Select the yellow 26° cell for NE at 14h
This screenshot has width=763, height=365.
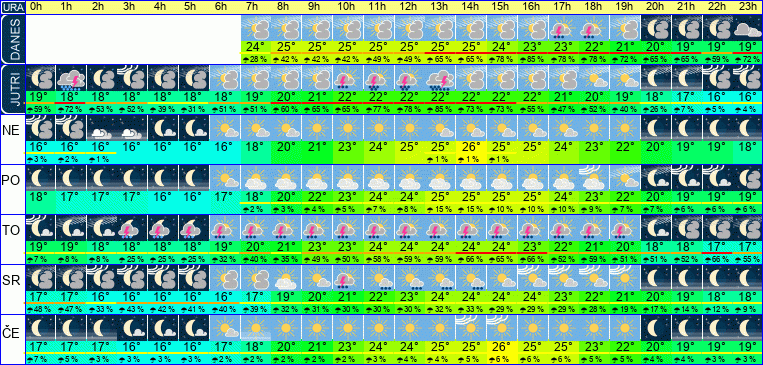[x=471, y=146]
